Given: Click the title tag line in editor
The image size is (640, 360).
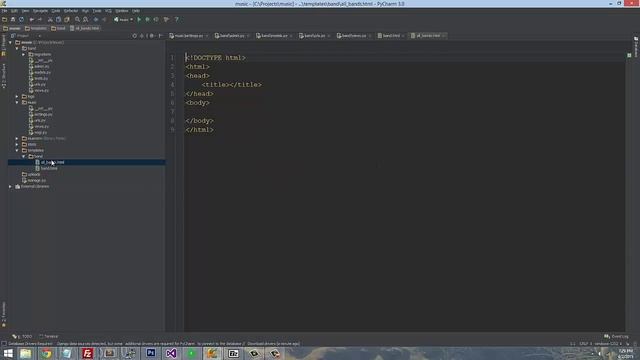Looking at the screenshot, I should coord(232,85).
